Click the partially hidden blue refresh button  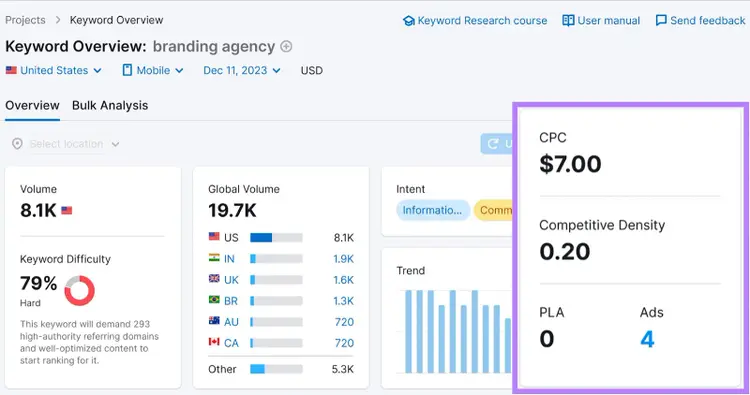pyautogui.click(x=496, y=143)
